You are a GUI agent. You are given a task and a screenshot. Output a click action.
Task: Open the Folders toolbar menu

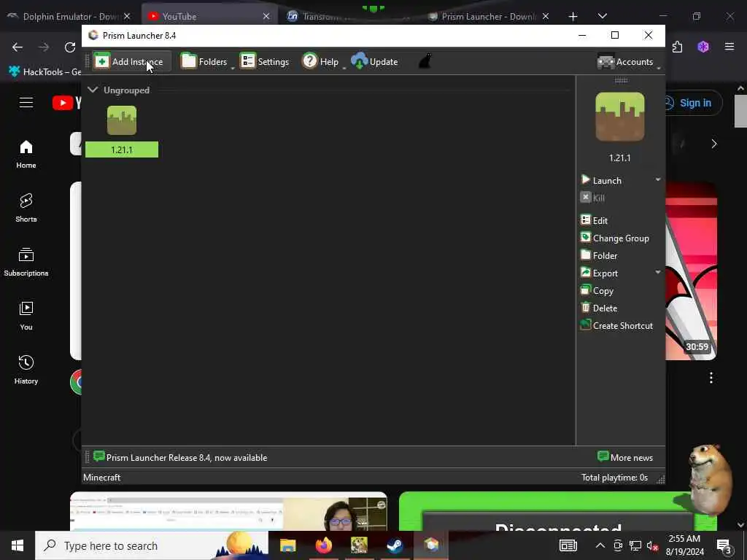pyautogui.click(x=208, y=61)
